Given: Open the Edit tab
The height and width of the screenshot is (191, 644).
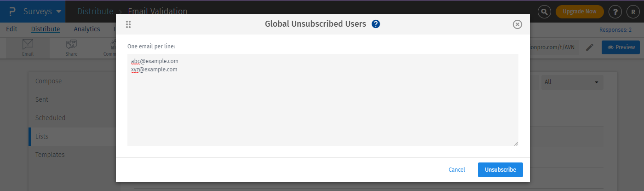Looking at the screenshot, I should [x=12, y=29].
